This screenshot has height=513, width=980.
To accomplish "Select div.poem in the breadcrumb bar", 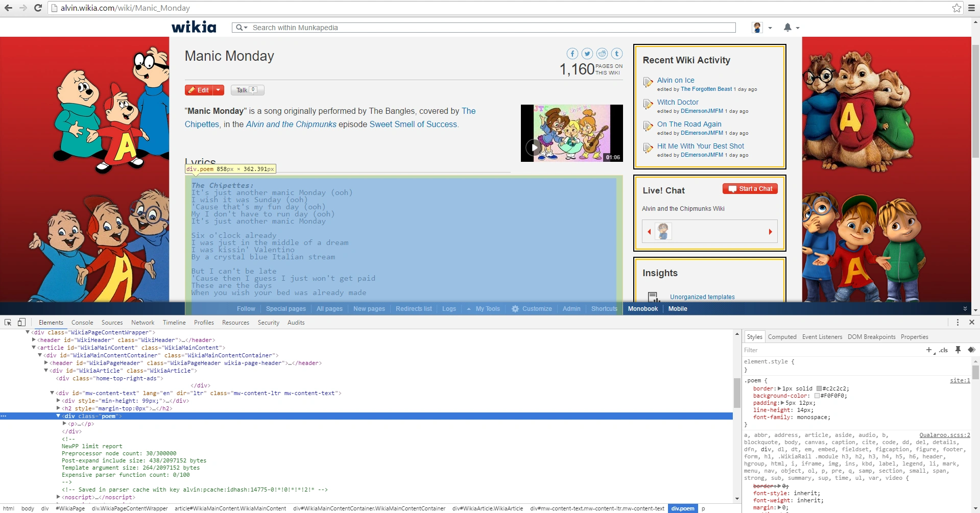I will [x=683, y=508].
